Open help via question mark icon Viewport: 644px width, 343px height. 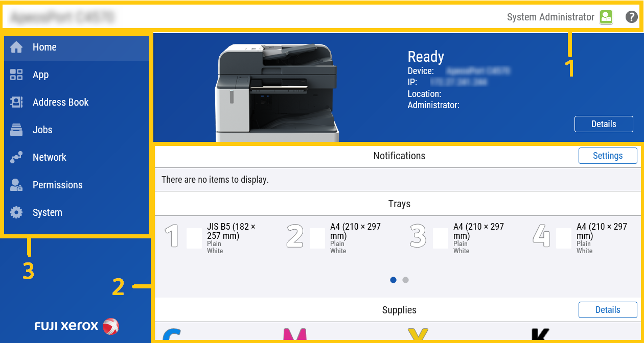632,17
